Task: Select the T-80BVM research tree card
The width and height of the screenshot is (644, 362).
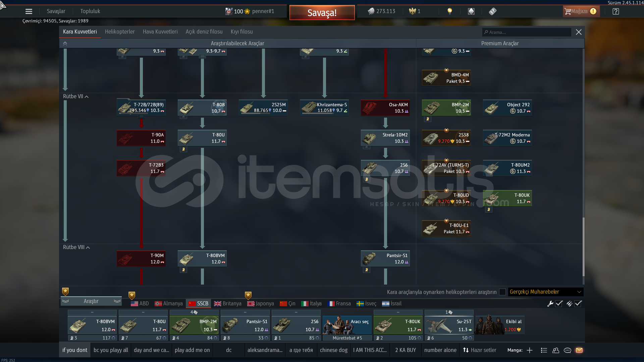Action: [x=202, y=258]
